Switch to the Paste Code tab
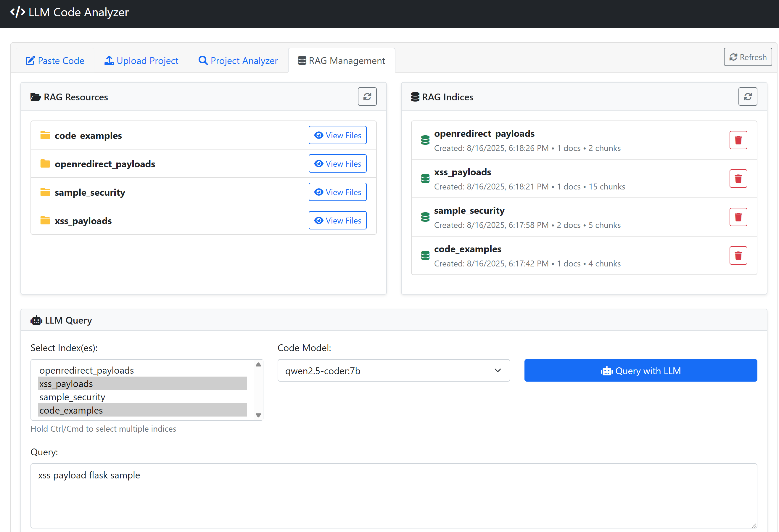The height and width of the screenshot is (532, 779). click(x=55, y=61)
